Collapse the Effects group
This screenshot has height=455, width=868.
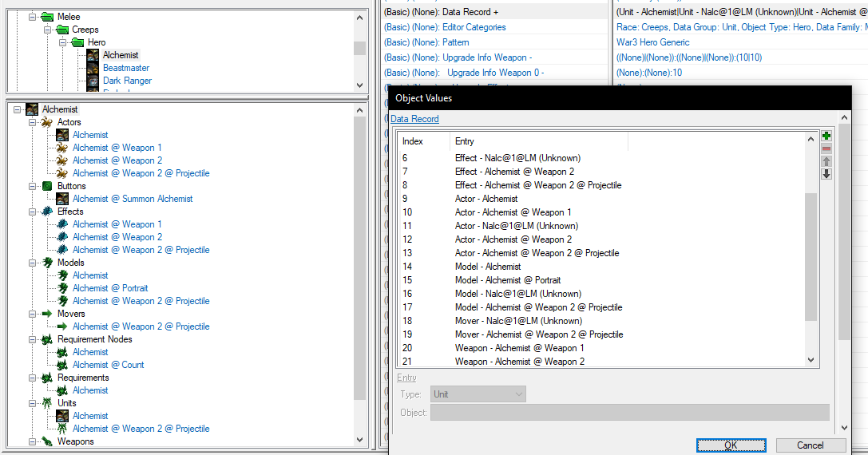pyautogui.click(x=32, y=212)
